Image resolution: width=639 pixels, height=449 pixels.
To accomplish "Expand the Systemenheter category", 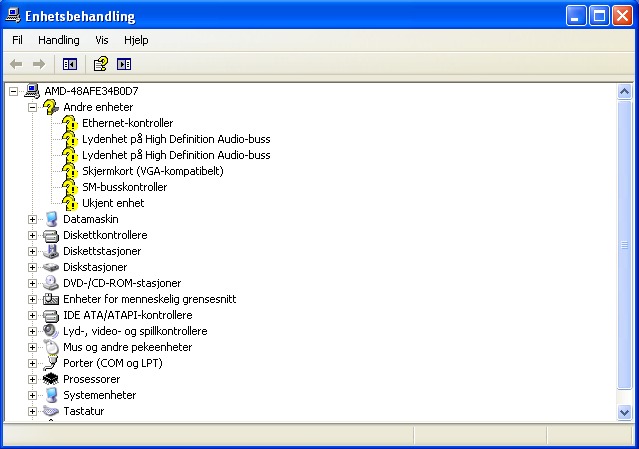I will tap(32, 396).
